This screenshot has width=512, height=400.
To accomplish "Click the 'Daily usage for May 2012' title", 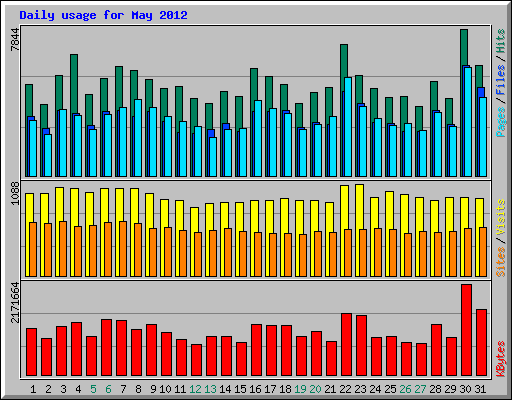I will pyautogui.click(x=103, y=15).
